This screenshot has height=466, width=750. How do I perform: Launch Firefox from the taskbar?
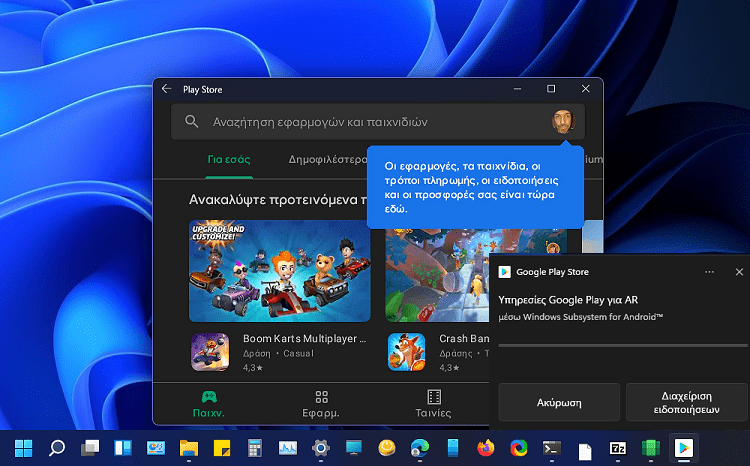485,448
